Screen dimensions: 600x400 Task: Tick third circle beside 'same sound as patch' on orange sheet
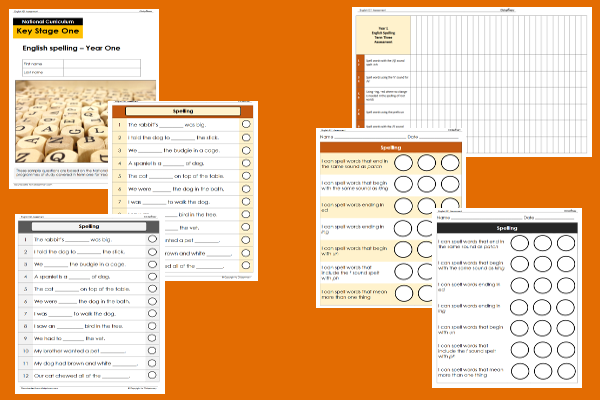pos(450,163)
